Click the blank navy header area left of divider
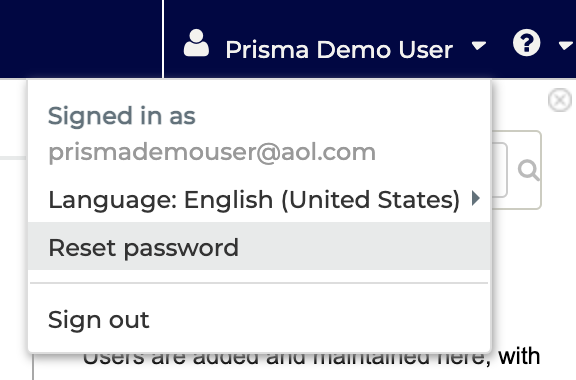576x380 pixels. pyautogui.click(x=81, y=39)
